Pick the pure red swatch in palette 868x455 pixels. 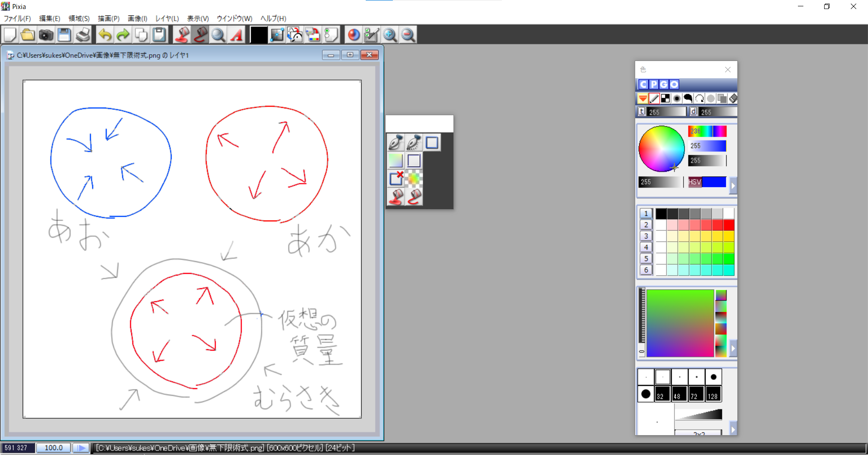(x=728, y=225)
